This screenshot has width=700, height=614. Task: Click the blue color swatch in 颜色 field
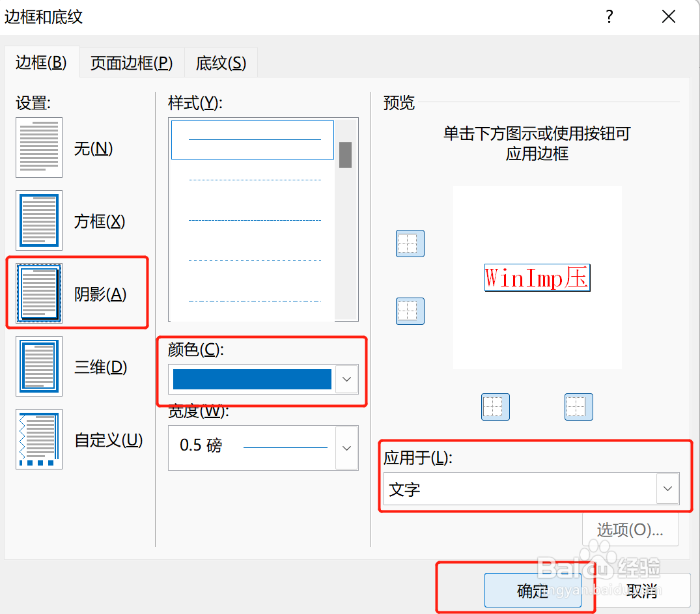(253, 380)
